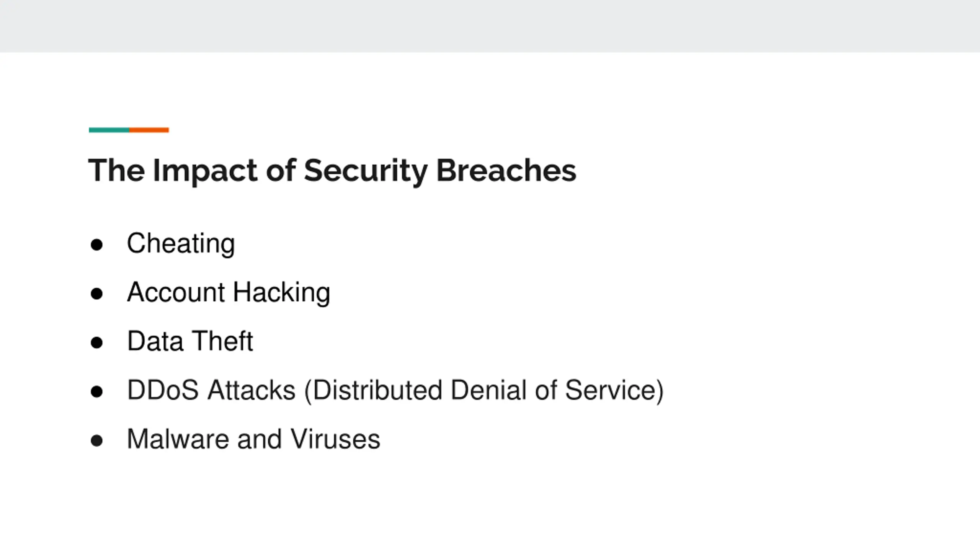
Task: Click the "DDoS Attacks" text
Action: (x=211, y=390)
